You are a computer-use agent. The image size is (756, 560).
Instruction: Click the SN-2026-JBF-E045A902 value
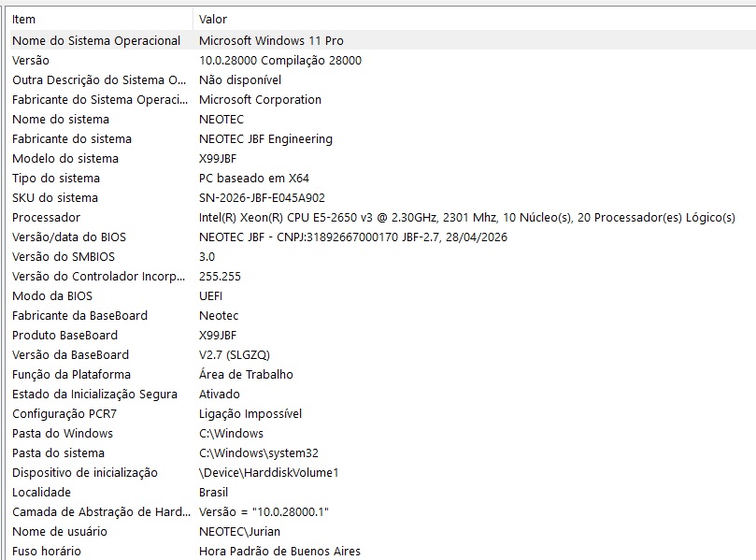pos(262,198)
